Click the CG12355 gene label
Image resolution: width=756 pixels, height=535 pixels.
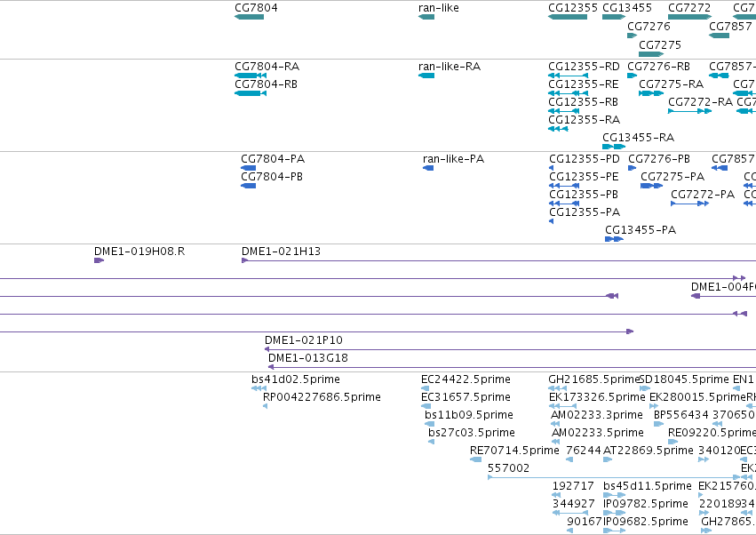pos(573,8)
